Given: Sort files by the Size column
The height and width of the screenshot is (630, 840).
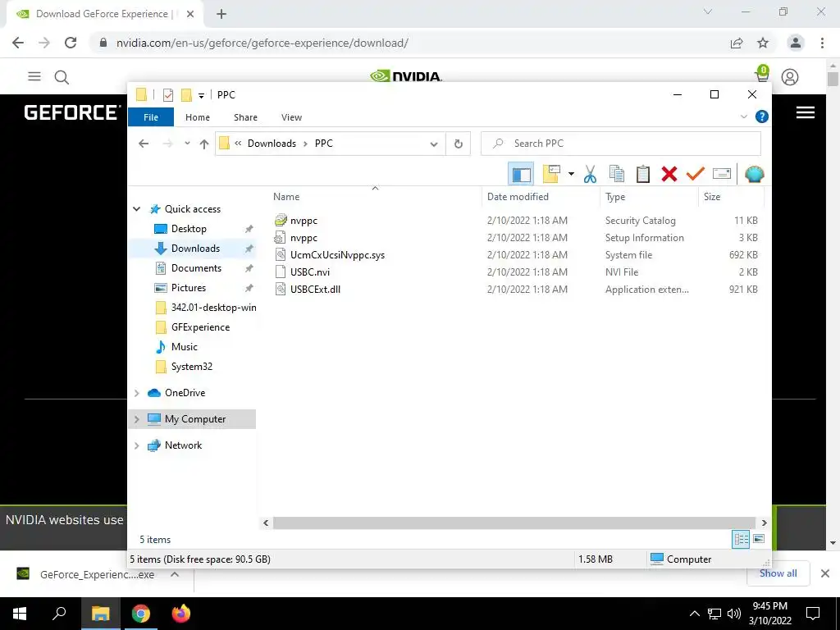Looking at the screenshot, I should click(x=731, y=197).
